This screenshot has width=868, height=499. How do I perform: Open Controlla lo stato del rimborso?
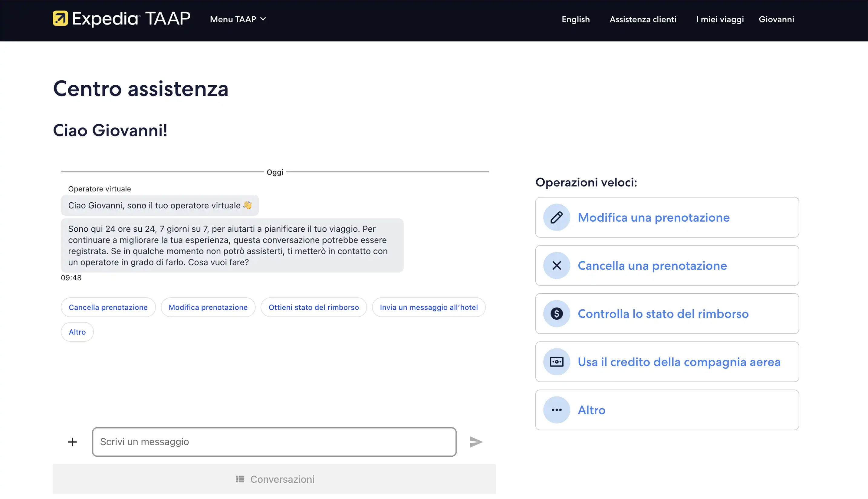667,314
